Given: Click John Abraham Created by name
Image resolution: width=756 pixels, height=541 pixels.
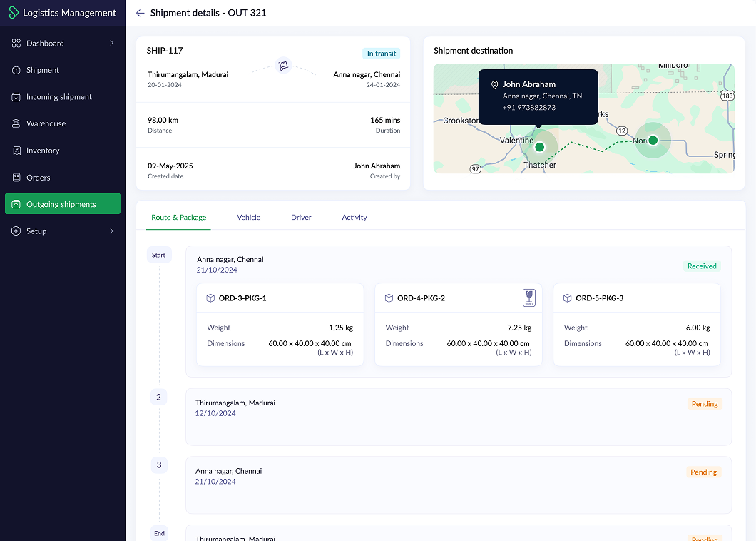Looking at the screenshot, I should (377, 166).
